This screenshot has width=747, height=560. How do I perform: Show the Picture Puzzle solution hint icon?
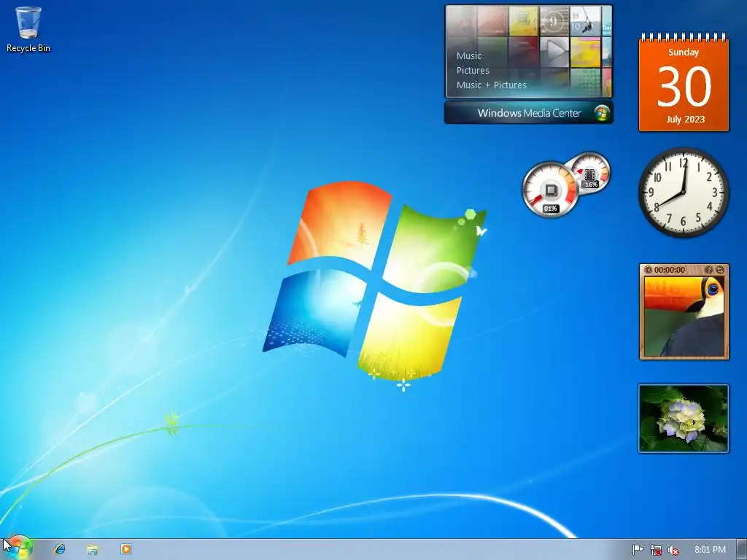pos(708,270)
